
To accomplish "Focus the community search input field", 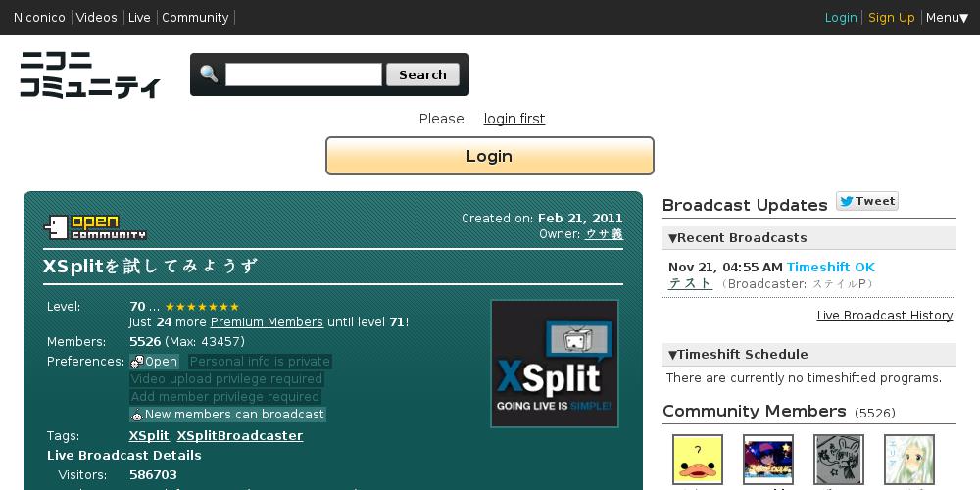I will [303, 74].
